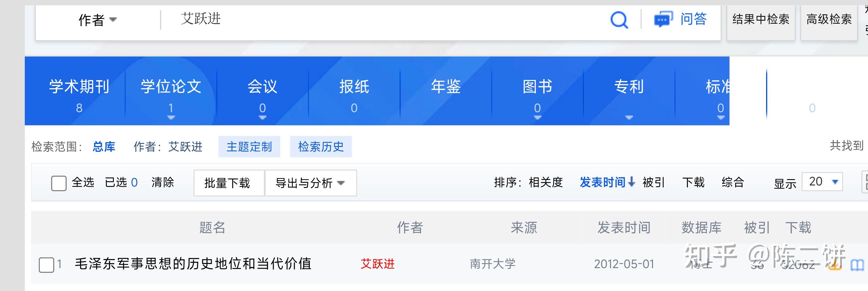Click the 数据库 column header
Image resolution: width=868 pixels, height=291 pixels.
point(702,228)
